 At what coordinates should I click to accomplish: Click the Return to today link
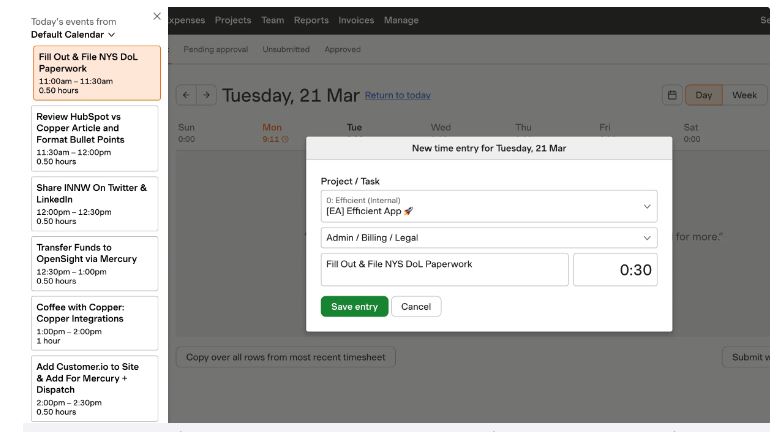point(397,95)
